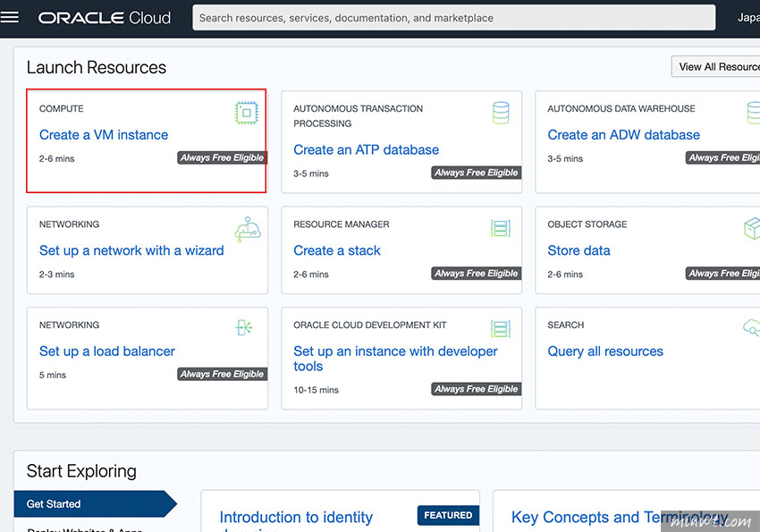
Task: Select the Get Started tab
Action: click(x=95, y=504)
